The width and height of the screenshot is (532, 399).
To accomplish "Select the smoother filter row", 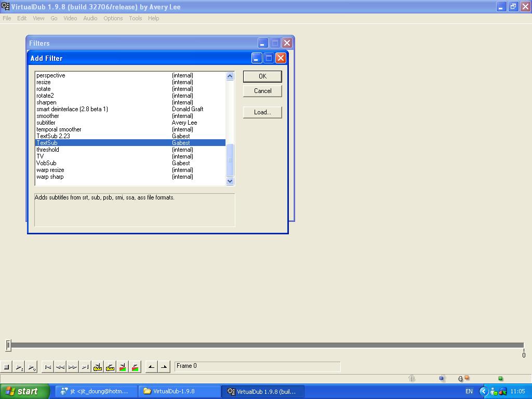I will (130, 116).
